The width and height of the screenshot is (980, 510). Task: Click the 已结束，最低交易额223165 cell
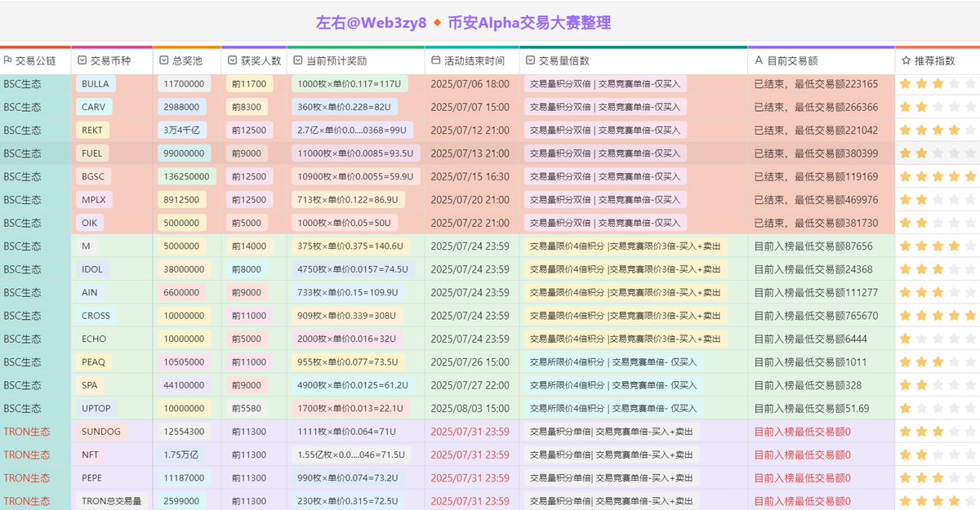[821, 83]
